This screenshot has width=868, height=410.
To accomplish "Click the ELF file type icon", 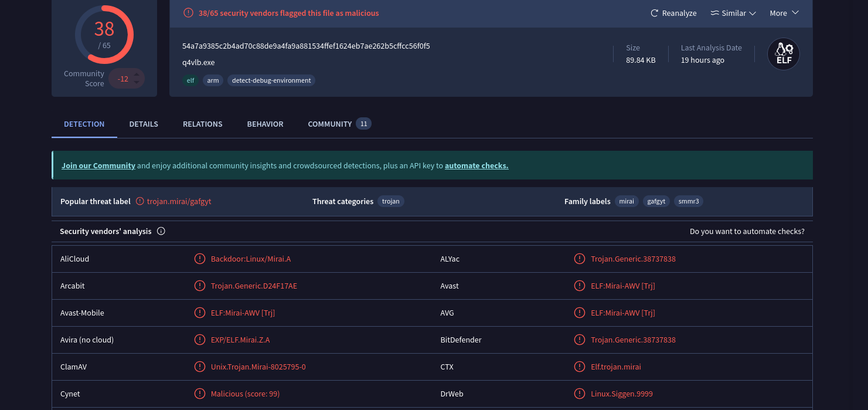I will tap(784, 54).
